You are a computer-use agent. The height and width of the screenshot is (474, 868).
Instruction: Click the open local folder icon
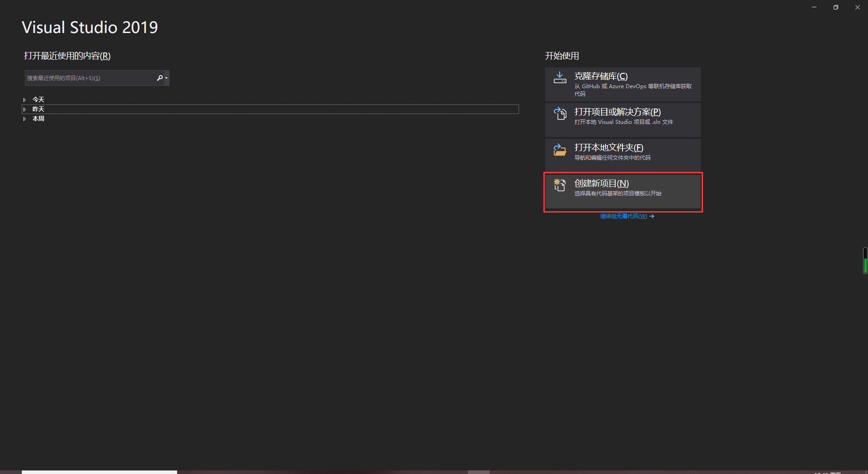(x=560, y=149)
